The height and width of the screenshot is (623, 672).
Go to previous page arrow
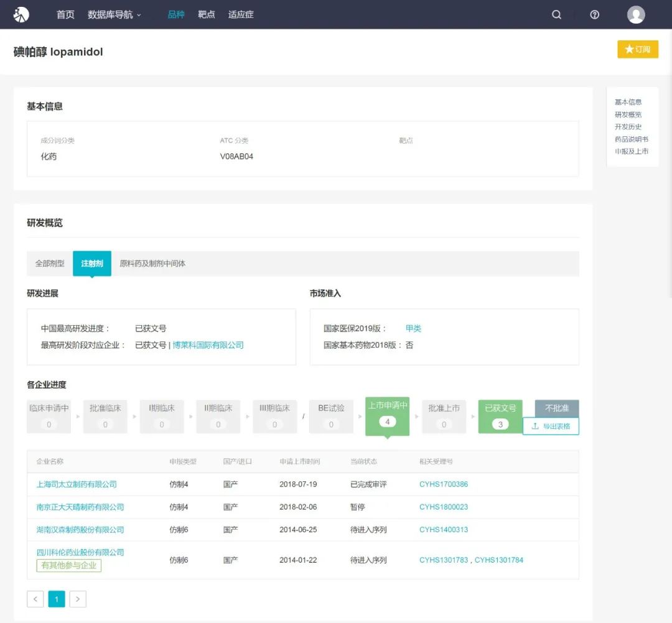35,599
